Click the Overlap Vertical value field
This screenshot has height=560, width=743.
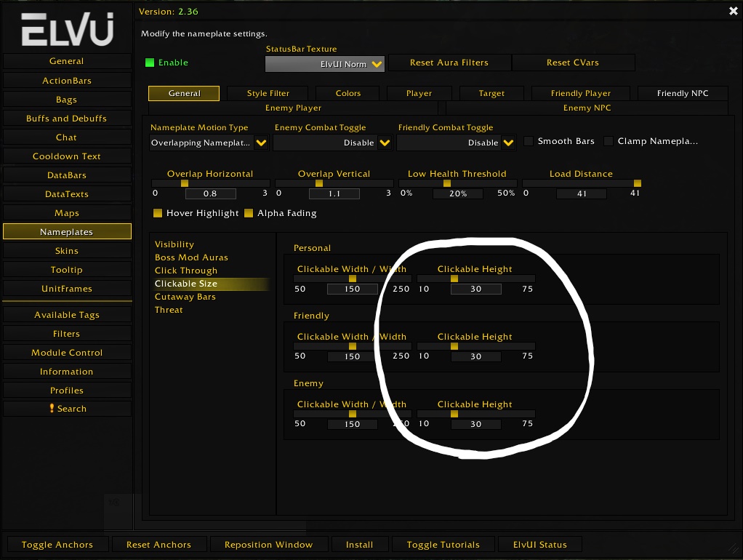tap(334, 193)
